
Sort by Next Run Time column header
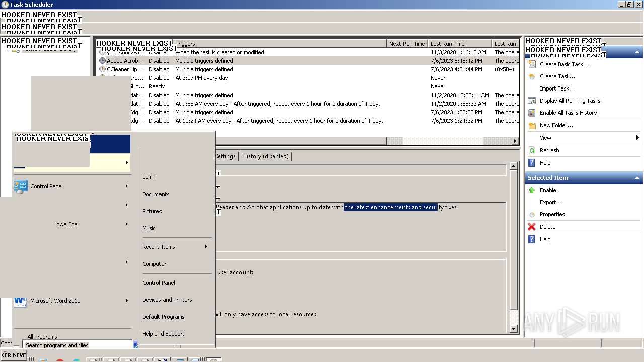(x=407, y=44)
